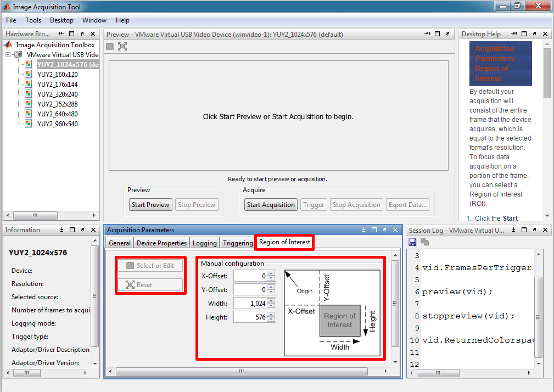The height and width of the screenshot is (392, 554).
Task: Collapse the VMware Virtual USB Video device node
Action: point(8,55)
